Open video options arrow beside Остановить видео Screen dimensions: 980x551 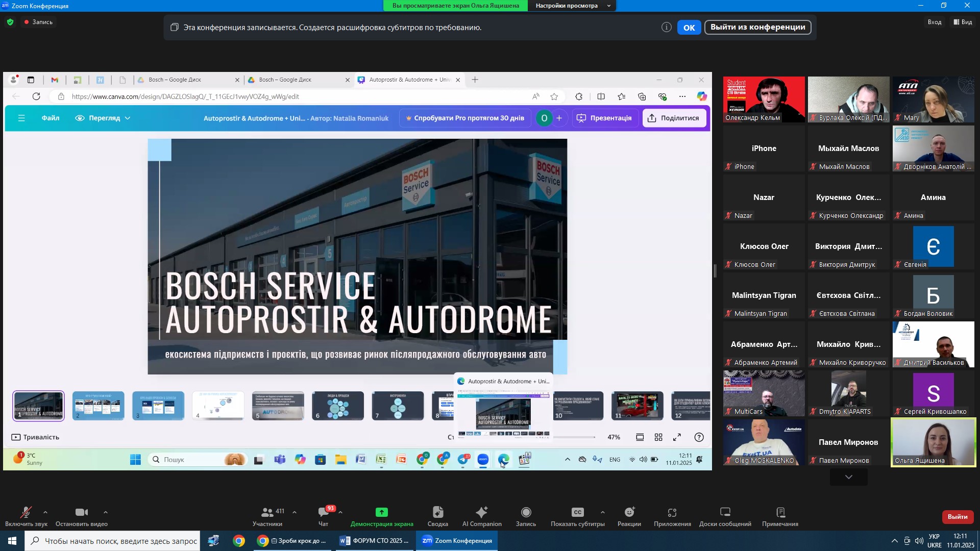tap(106, 512)
